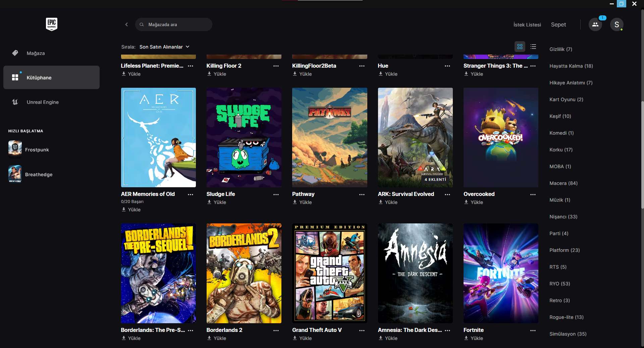Open Borderlands 2 three-dot options menu
The height and width of the screenshot is (348, 644).
click(x=276, y=330)
